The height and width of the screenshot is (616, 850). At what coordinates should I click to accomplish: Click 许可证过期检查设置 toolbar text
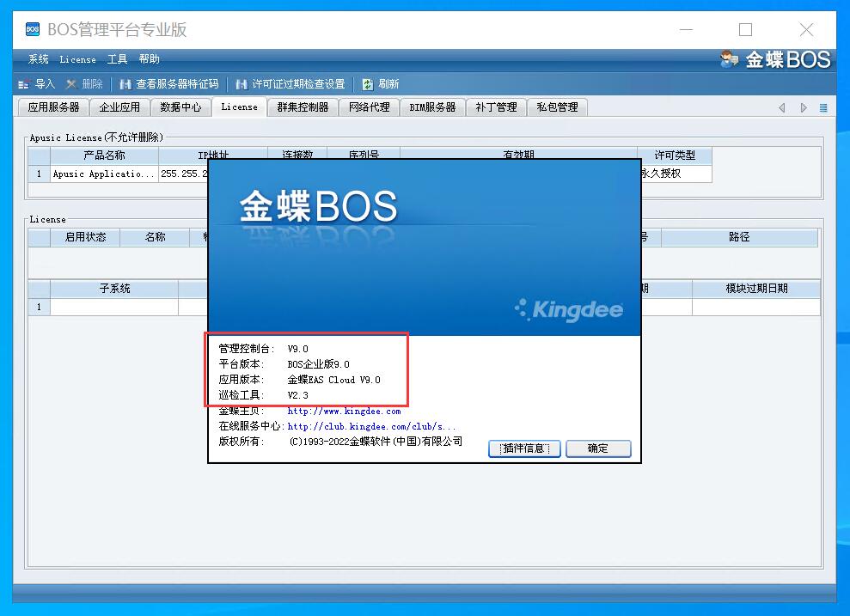(299, 84)
